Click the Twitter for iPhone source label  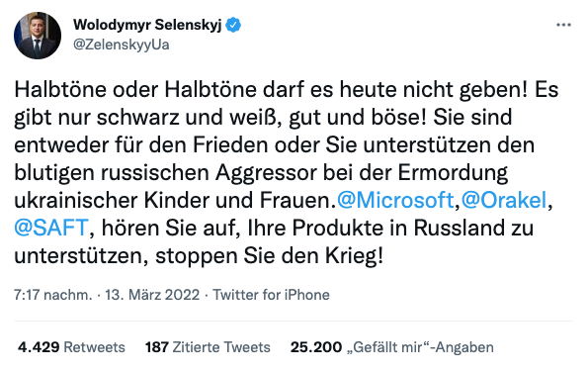(271, 295)
